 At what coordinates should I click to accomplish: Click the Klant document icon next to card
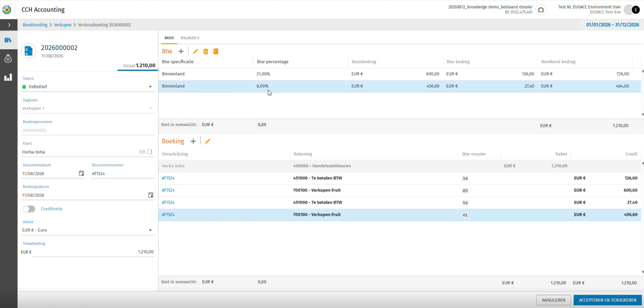point(150,152)
